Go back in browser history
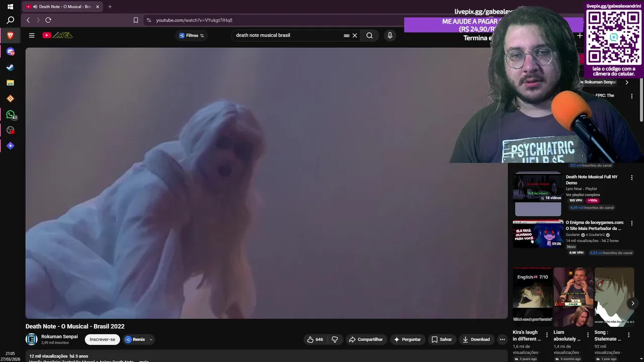Viewport: 644px width, 362px height. (x=28, y=20)
